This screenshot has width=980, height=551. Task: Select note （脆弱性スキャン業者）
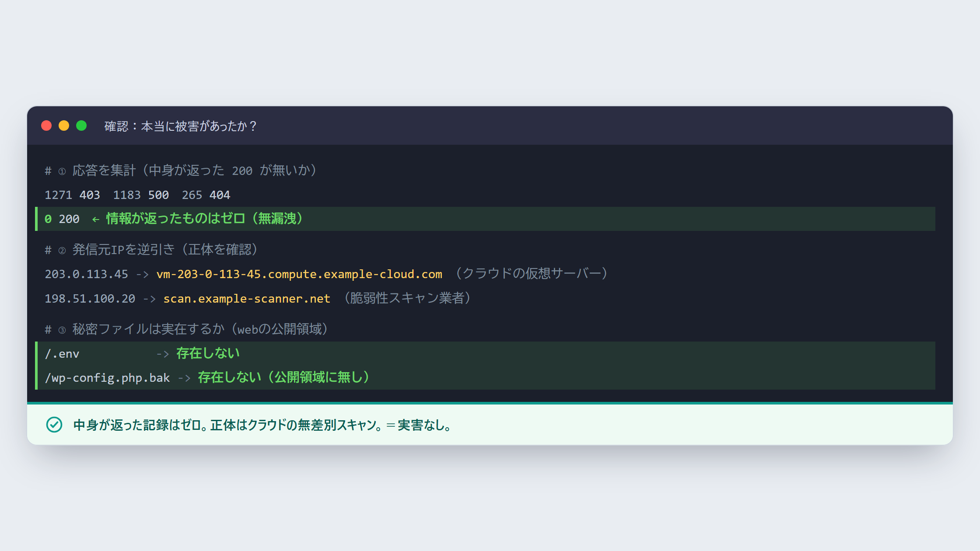pyautogui.click(x=407, y=298)
